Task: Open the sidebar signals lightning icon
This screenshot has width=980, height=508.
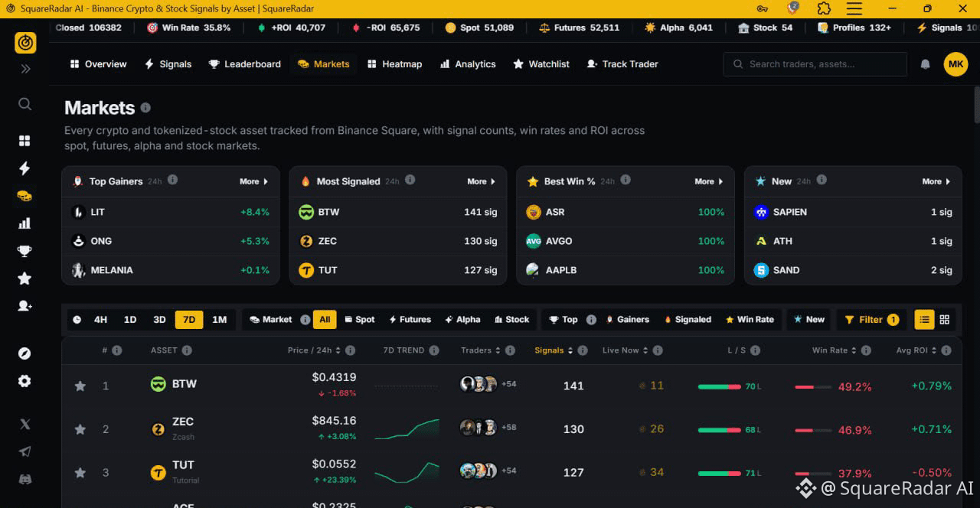Action: tap(24, 168)
